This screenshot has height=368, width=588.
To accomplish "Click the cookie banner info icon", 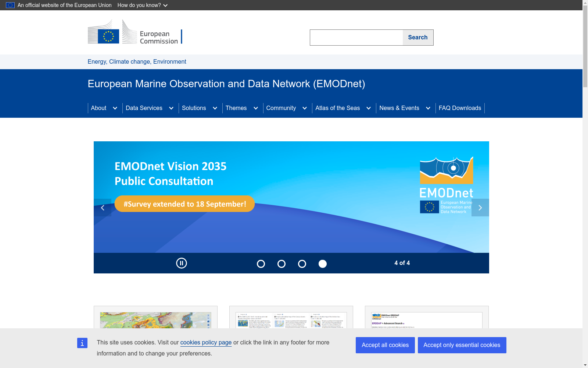I will (x=82, y=343).
